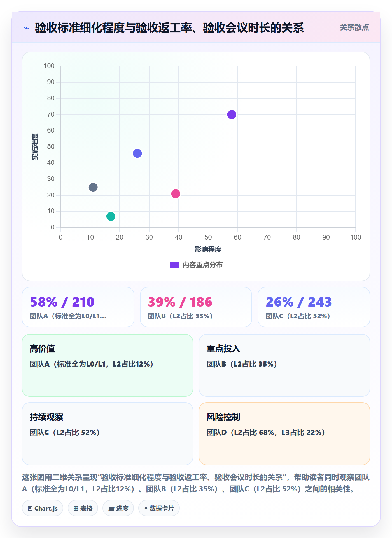
Task: Select the 风险控制 quadrant card
Action: [284, 434]
